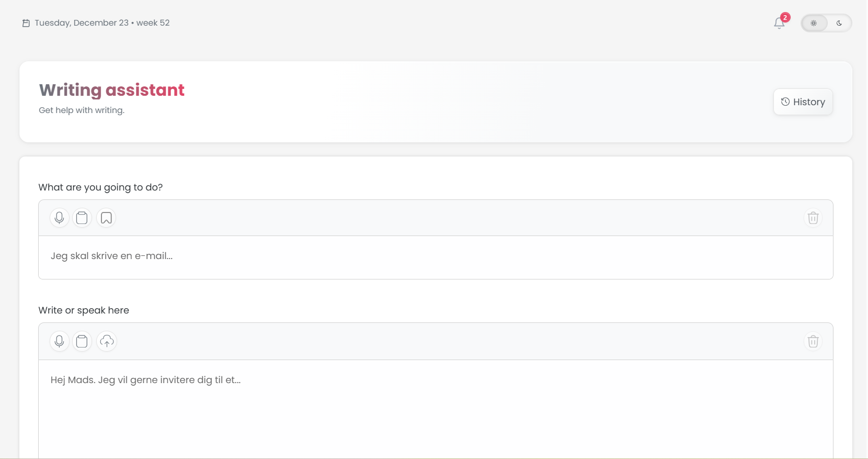The width and height of the screenshot is (868, 459).
Task: Click the red notification badge showing 2
Action: (x=786, y=17)
